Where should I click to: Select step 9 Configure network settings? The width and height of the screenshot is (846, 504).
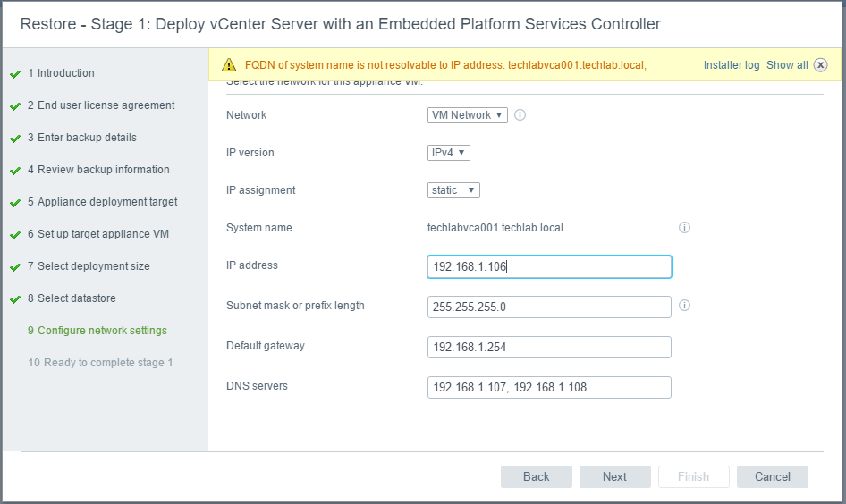[x=97, y=331]
